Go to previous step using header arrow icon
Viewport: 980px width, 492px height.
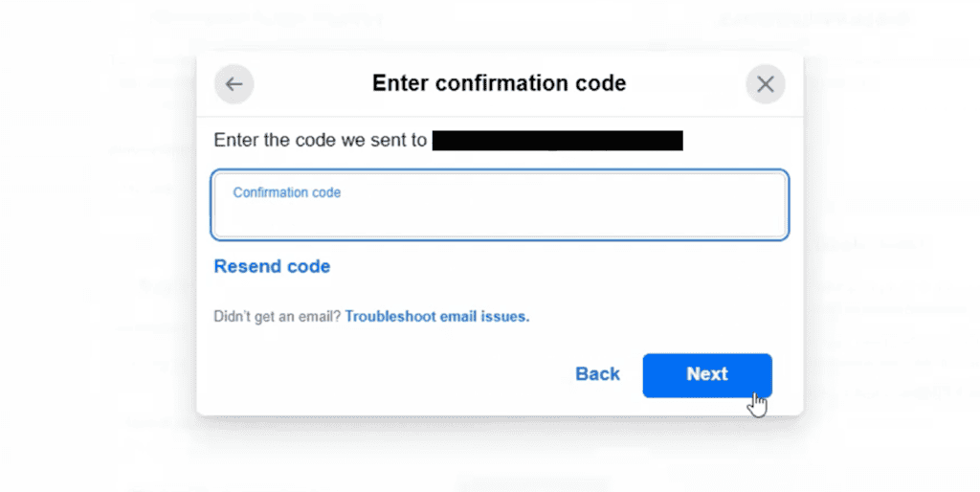click(234, 84)
